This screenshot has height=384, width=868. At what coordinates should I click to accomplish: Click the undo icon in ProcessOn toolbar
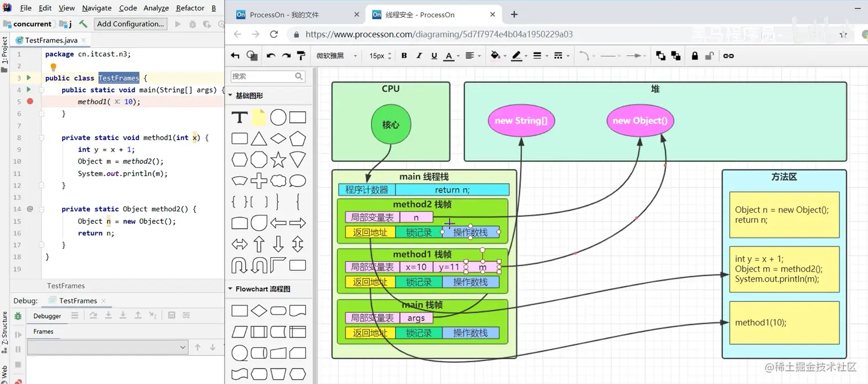[271, 56]
